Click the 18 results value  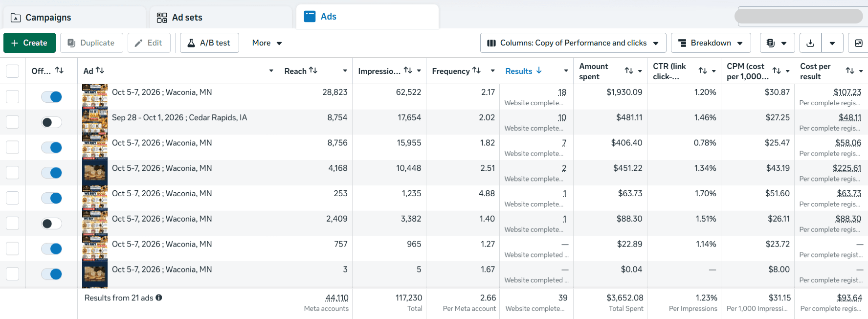pyautogui.click(x=562, y=92)
